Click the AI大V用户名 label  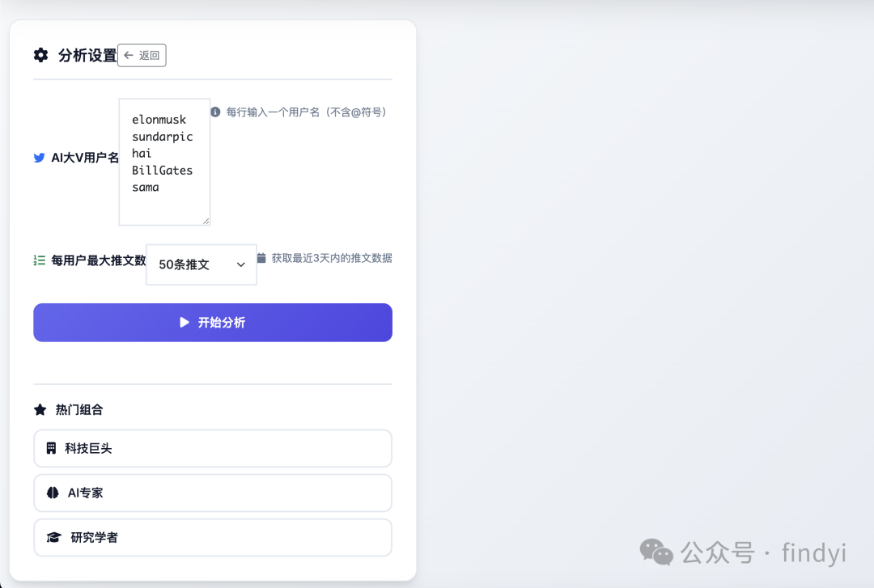(85, 158)
